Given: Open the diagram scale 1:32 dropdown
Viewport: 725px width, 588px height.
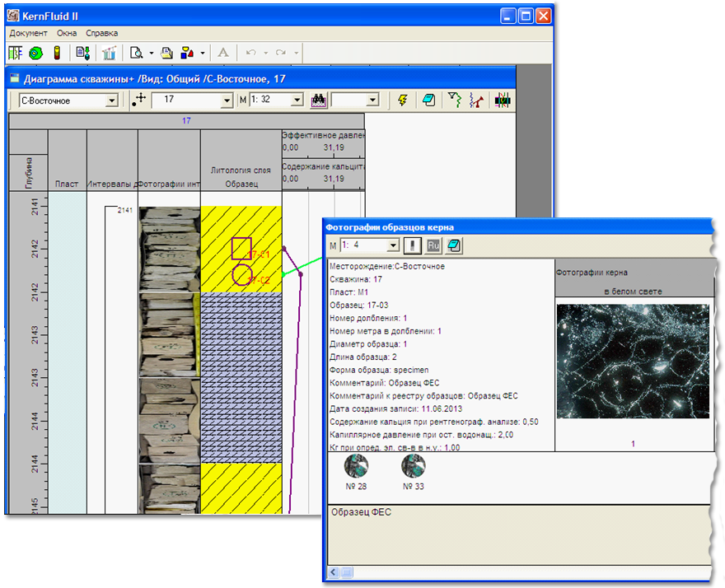Looking at the screenshot, I should 297,100.
